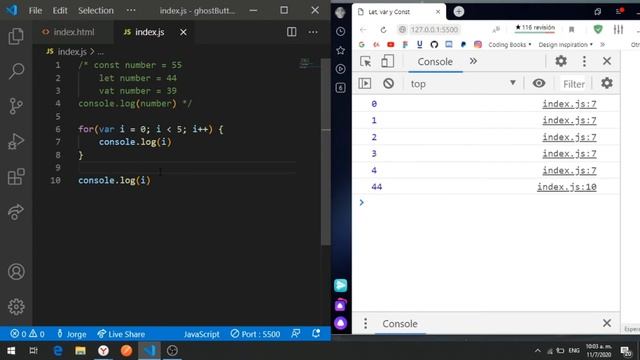The image size is (640, 360).
Task: Open the Design Inspiration bookmarks folder
Action: point(565,44)
